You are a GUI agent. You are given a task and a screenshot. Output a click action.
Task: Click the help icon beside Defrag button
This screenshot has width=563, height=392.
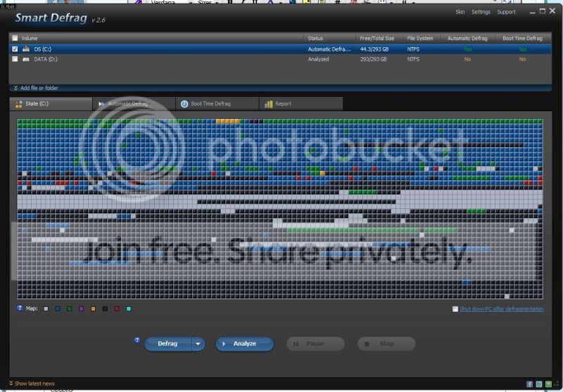point(137,340)
